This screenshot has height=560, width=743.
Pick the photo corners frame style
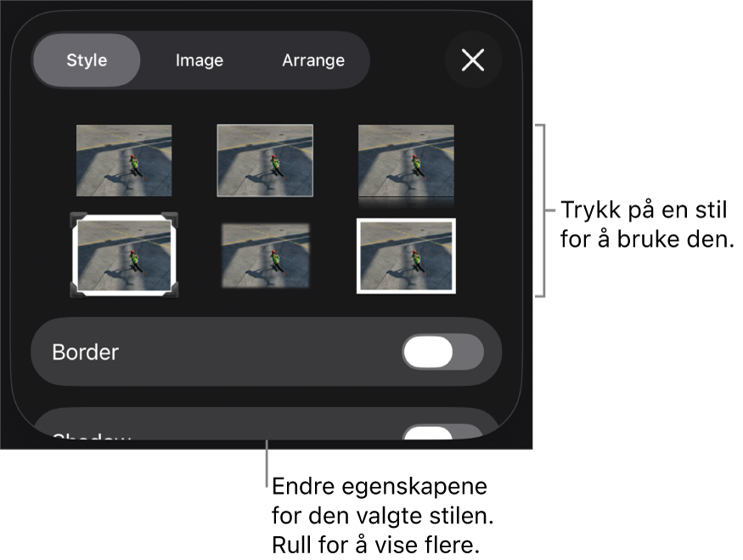(x=124, y=255)
